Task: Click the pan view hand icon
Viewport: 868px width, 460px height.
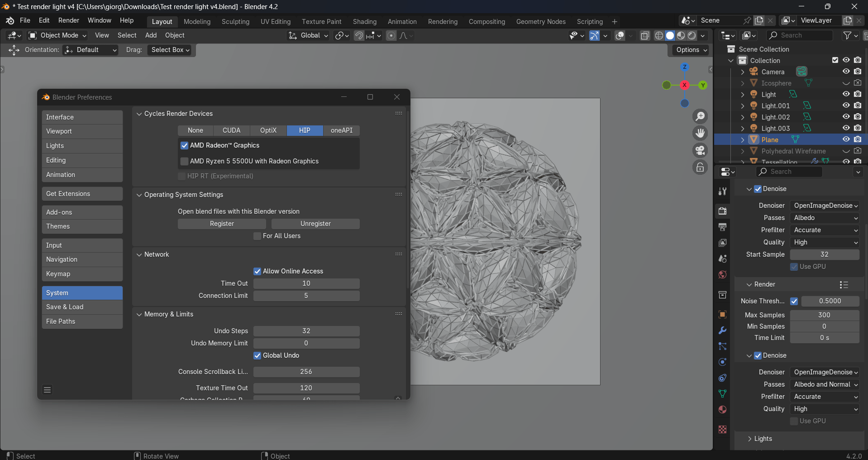Action: [x=700, y=133]
